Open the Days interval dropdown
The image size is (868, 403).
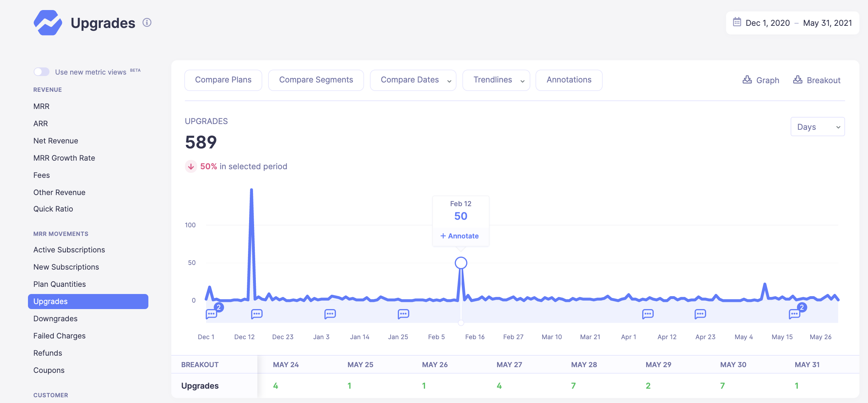[817, 127]
